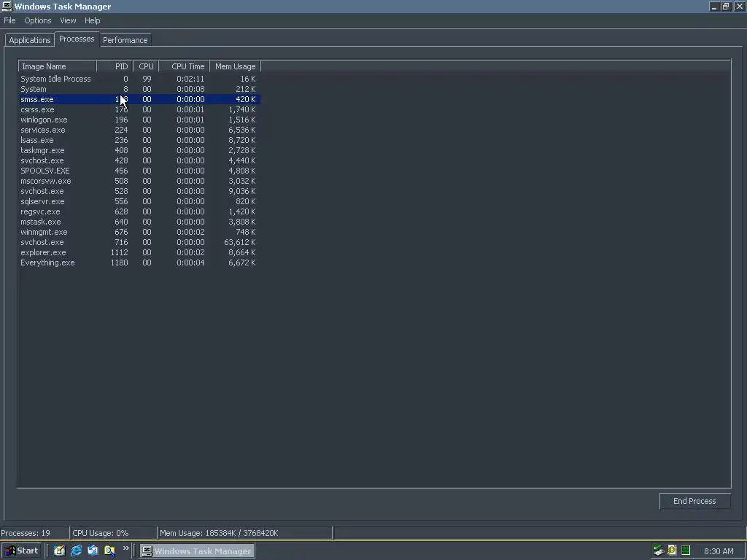Click the 8:30 AM system clock

719,551
